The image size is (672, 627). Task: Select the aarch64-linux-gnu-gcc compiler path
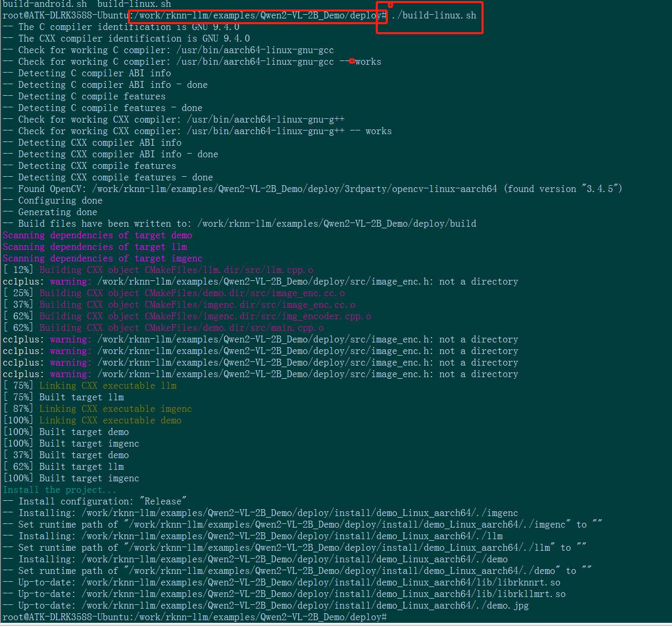coord(257,49)
